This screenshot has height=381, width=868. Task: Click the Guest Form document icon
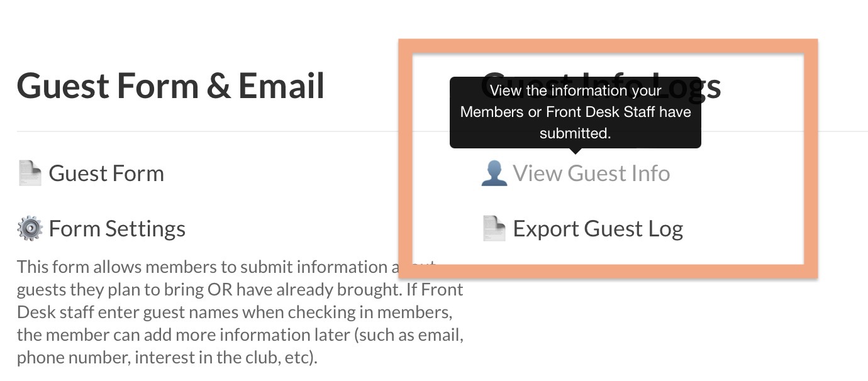[x=30, y=173]
